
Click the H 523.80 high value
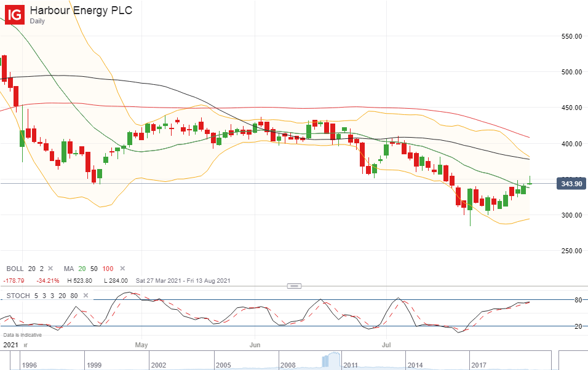point(79,281)
